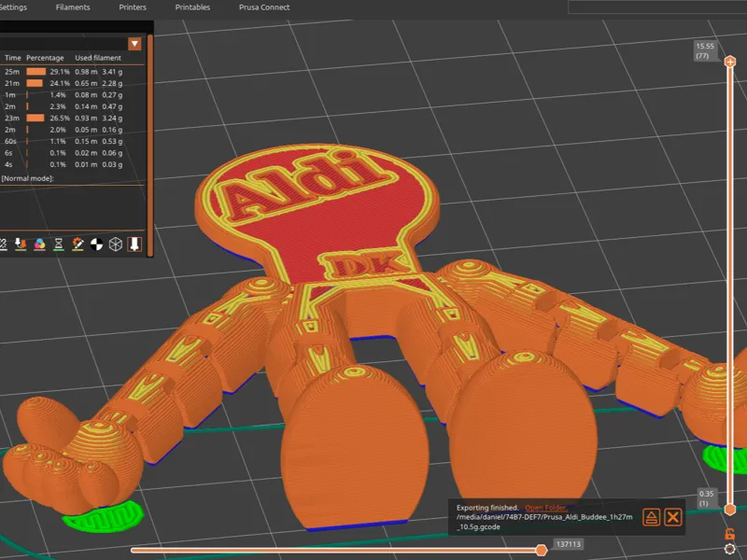Toggle the Custom G-codes wrench-pencil icon
The width and height of the screenshot is (747, 560).
(78, 245)
